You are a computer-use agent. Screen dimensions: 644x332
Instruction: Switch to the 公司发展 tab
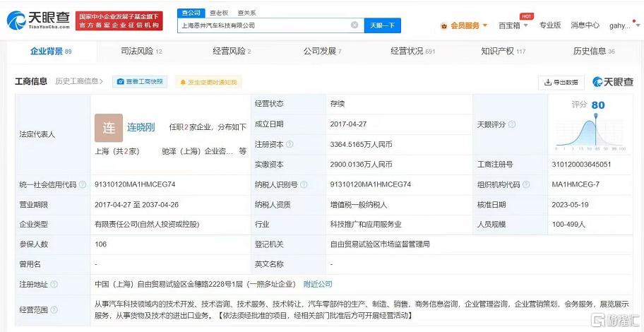pos(323,52)
